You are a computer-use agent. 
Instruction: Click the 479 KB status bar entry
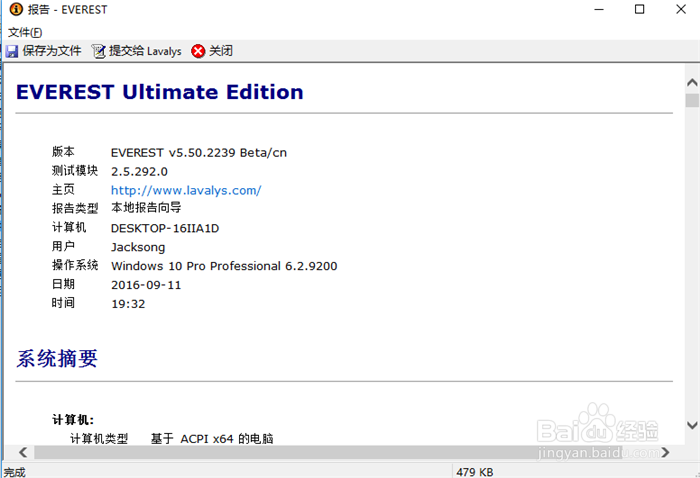tap(475, 472)
